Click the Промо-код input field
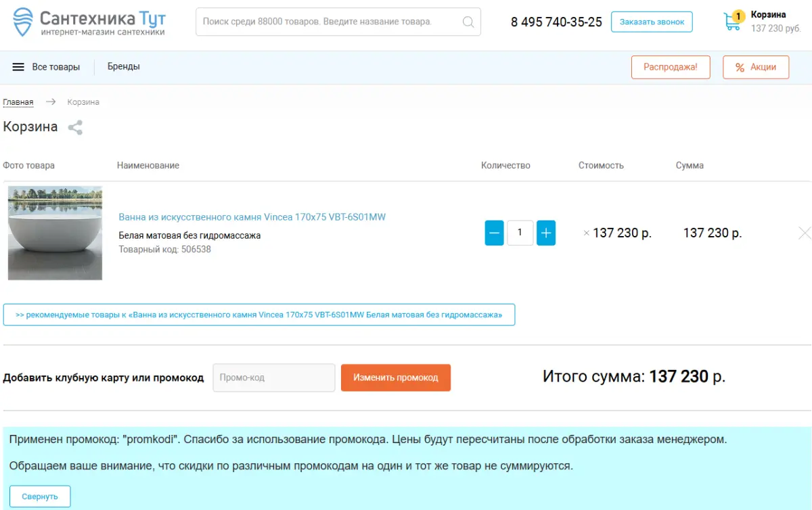The height and width of the screenshot is (510, 812). click(x=274, y=377)
